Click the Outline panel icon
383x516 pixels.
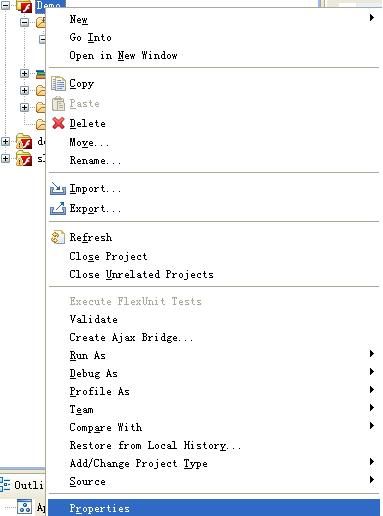pos(5,485)
